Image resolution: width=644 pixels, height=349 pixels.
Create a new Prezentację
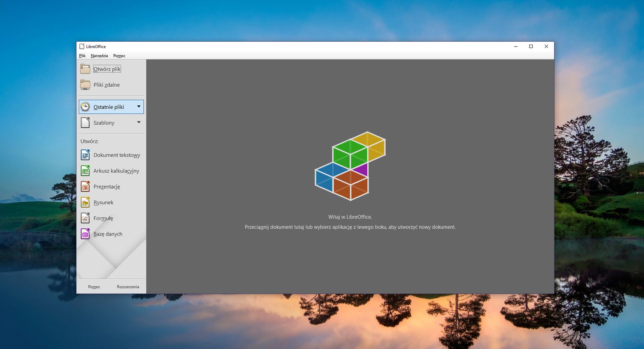tap(107, 186)
